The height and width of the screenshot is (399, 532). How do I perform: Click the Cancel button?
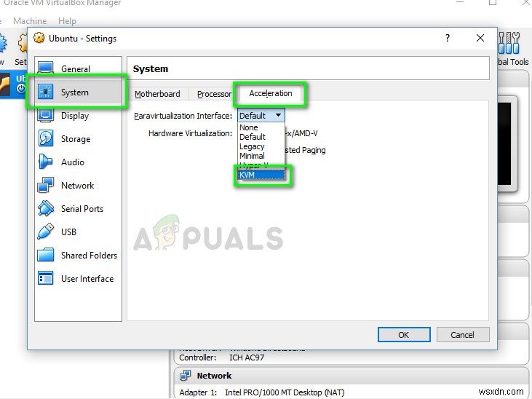coord(463,335)
